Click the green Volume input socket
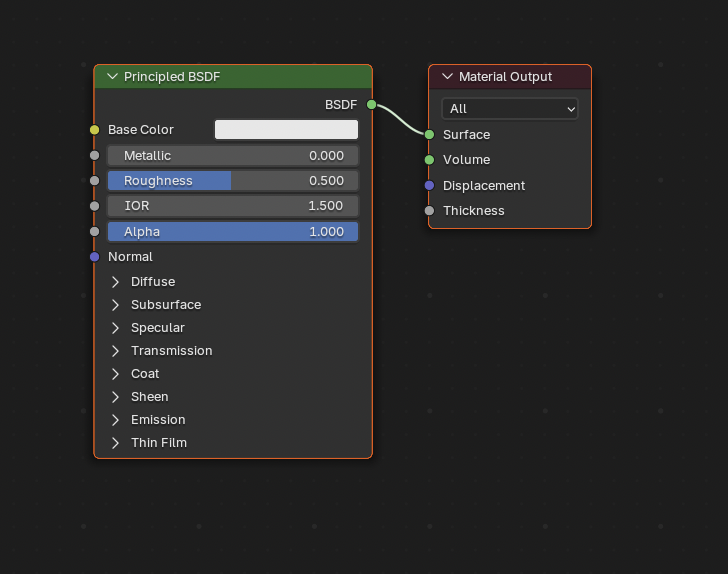728x574 pixels. (429, 160)
